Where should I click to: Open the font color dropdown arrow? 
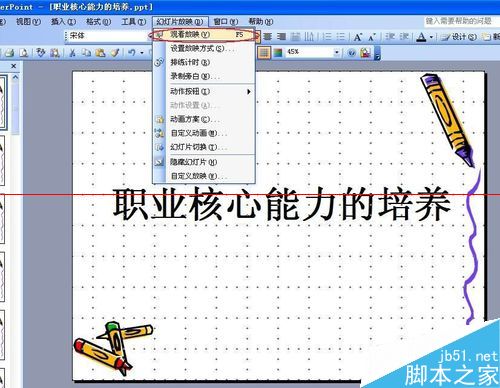[431, 37]
